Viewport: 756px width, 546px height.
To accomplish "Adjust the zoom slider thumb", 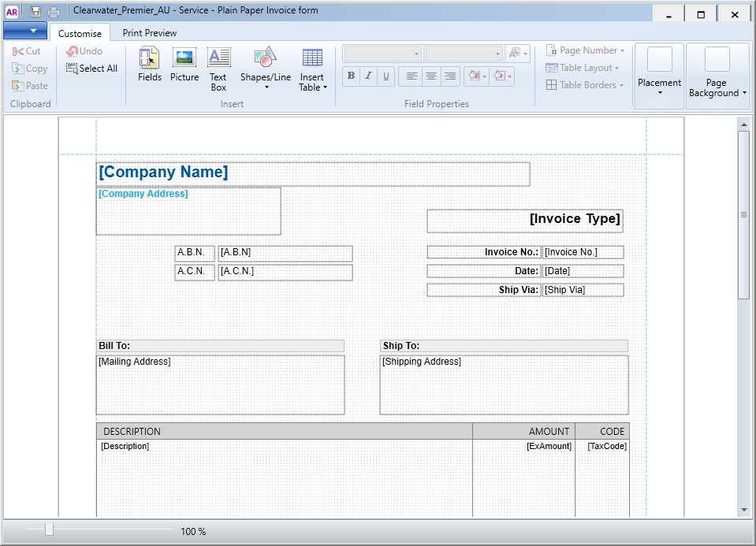I will pyautogui.click(x=49, y=529).
